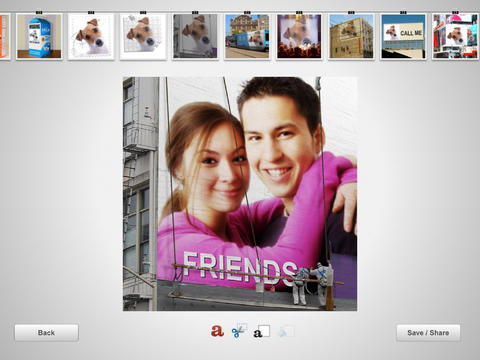
Task: Choose the concert stage screen template
Action: tap(299, 36)
